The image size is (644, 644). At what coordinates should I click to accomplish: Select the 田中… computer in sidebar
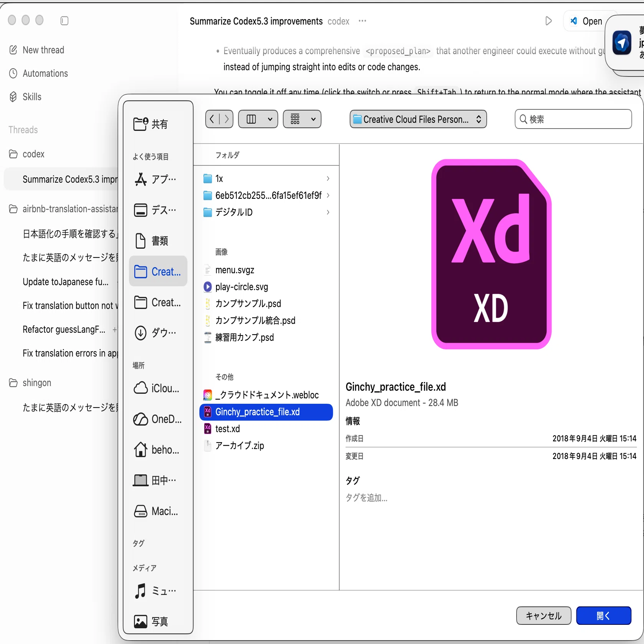point(158,480)
